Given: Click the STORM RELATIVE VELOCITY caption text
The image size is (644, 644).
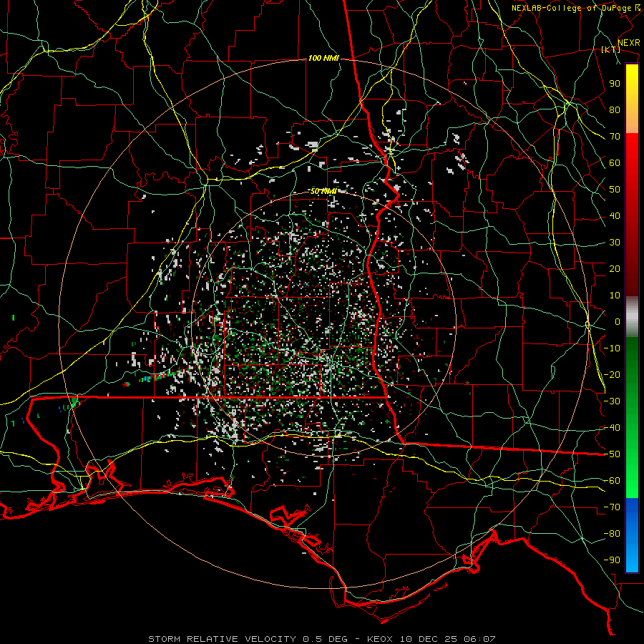Looking at the screenshot, I should tap(222, 639).
